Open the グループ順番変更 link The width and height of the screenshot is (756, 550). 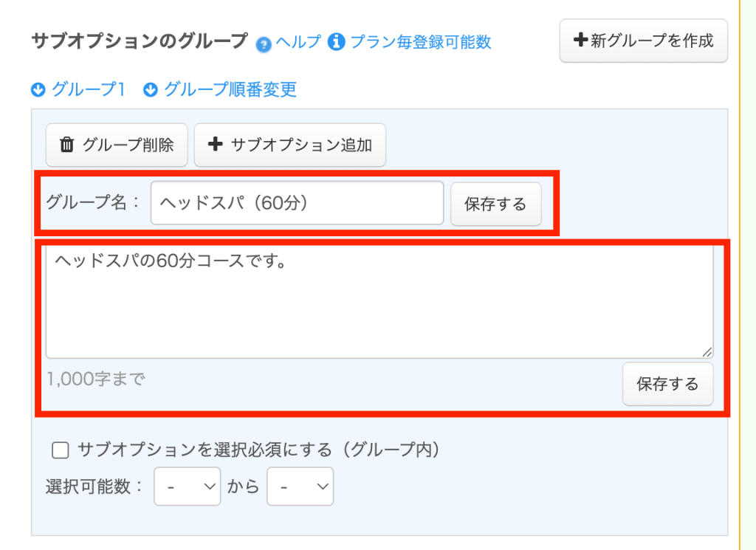[x=230, y=90]
